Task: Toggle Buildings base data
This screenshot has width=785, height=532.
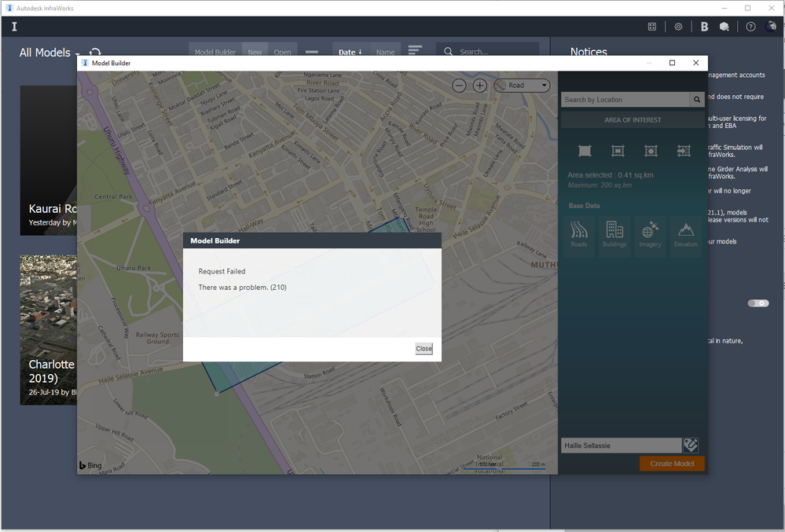Action: [x=614, y=236]
